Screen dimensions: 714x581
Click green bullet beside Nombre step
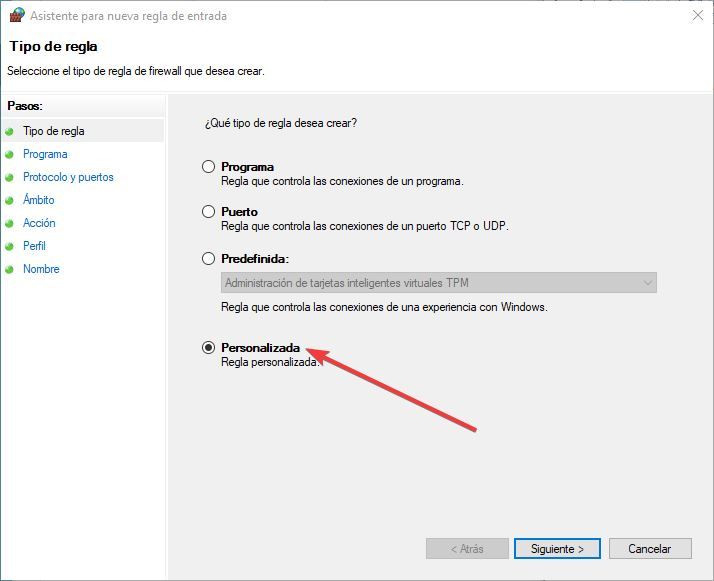(x=10, y=269)
